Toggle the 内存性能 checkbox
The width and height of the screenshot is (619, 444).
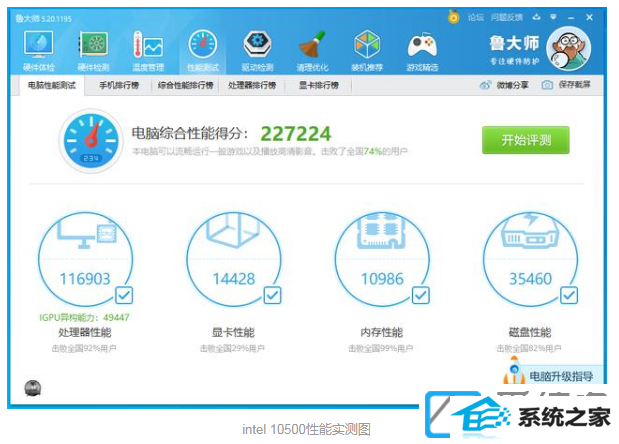click(420, 295)
